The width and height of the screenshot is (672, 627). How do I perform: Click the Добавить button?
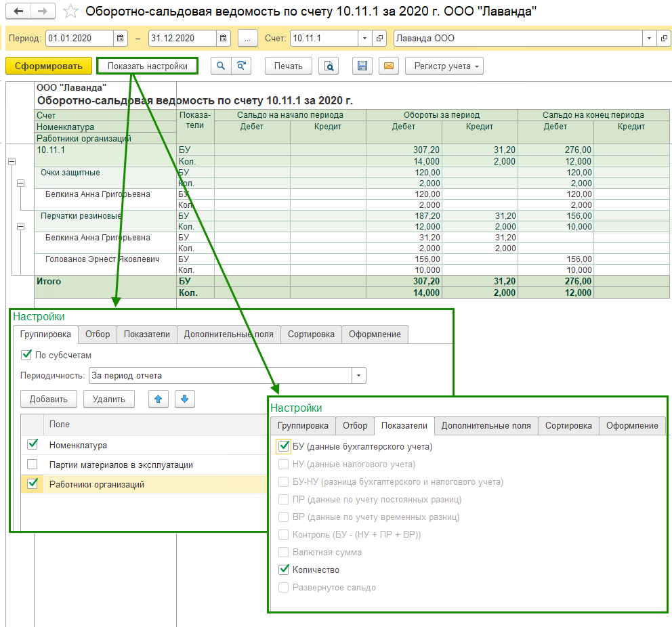tap(48, 399)
